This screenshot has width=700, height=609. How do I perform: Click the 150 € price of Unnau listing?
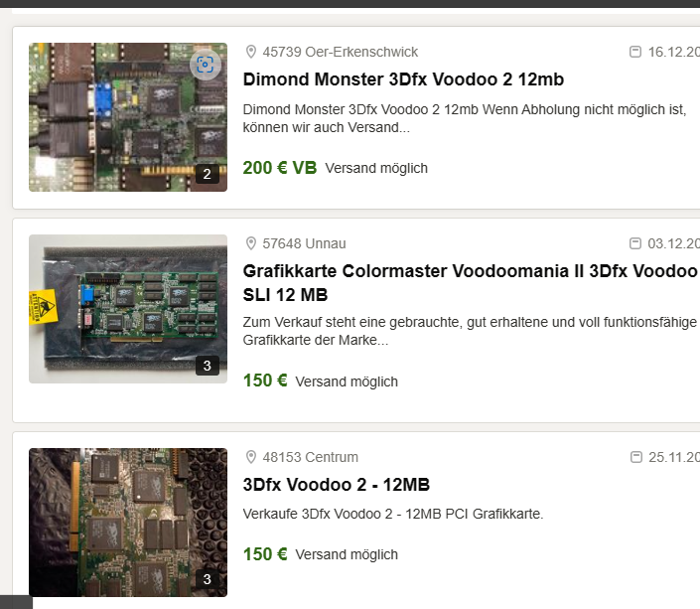click(x=265, y=381)
